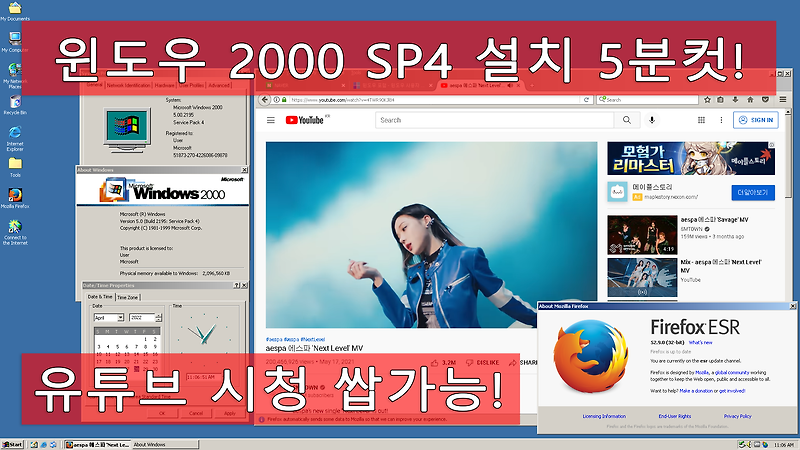Image resolution: width=800 pixels, height=450 pixels.
Task: Click Date/Time Properties help question button
Action: tap(237, 286)
